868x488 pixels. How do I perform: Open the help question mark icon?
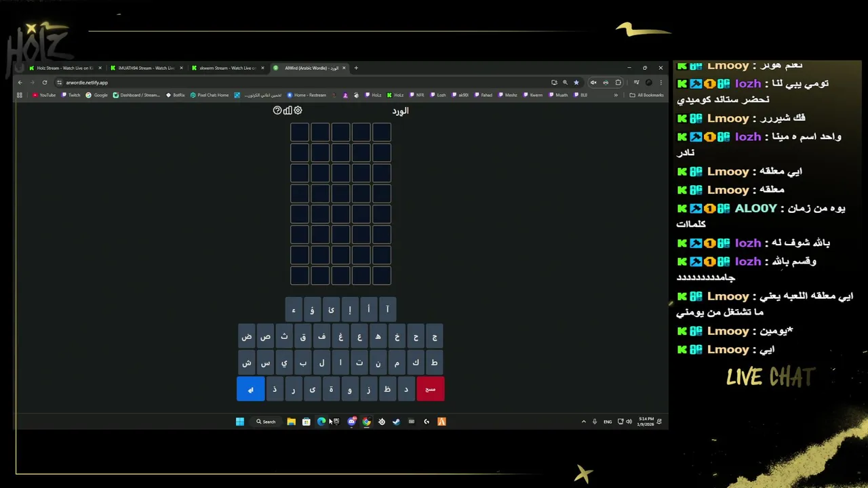tap(277, 110)
